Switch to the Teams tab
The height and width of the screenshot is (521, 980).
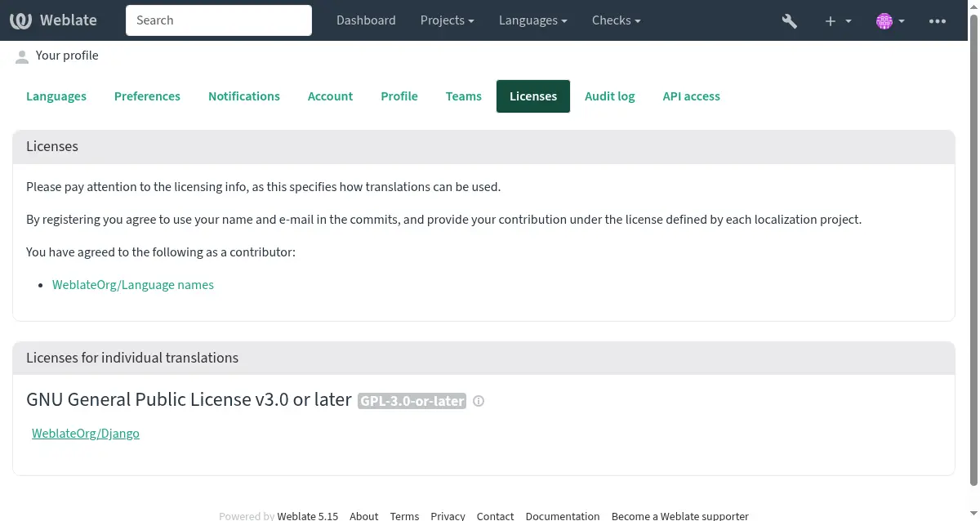(464, 96)
